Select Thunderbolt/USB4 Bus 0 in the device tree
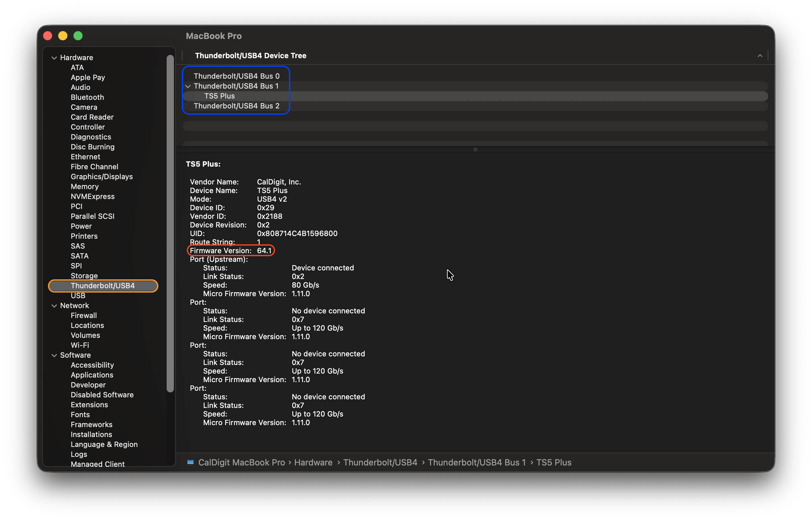Viewport: 812px width, 521px height. coord(236,76)
